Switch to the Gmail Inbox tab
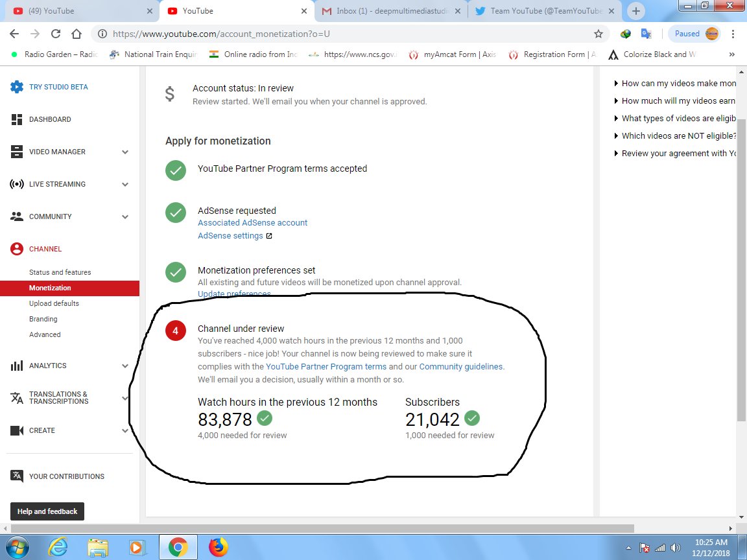The image size is (747, 560). 392,11
